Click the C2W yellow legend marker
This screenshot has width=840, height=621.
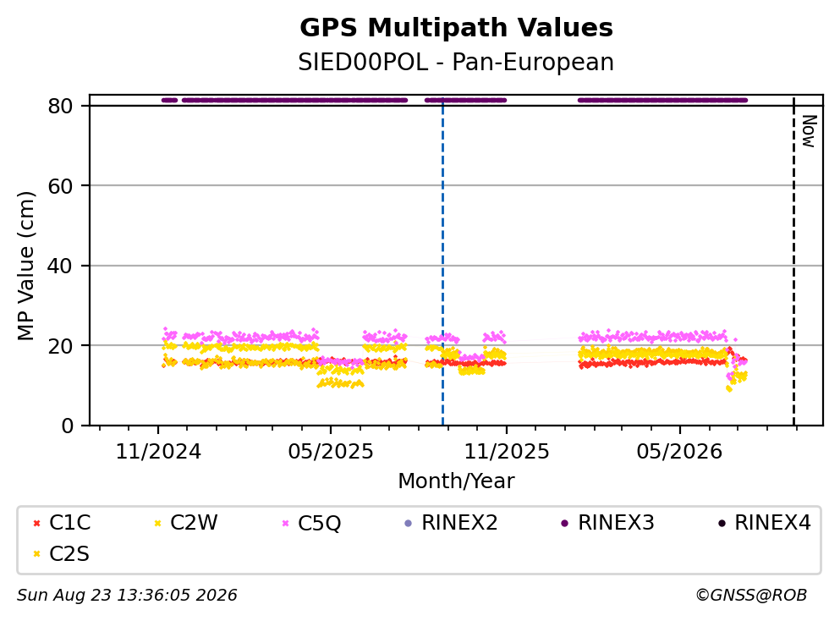coord(157,523)
